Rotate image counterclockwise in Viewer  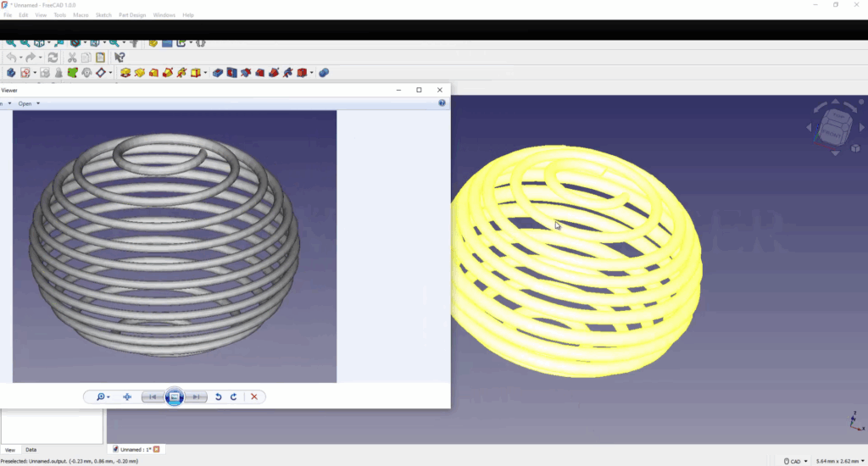coord(219,397)
